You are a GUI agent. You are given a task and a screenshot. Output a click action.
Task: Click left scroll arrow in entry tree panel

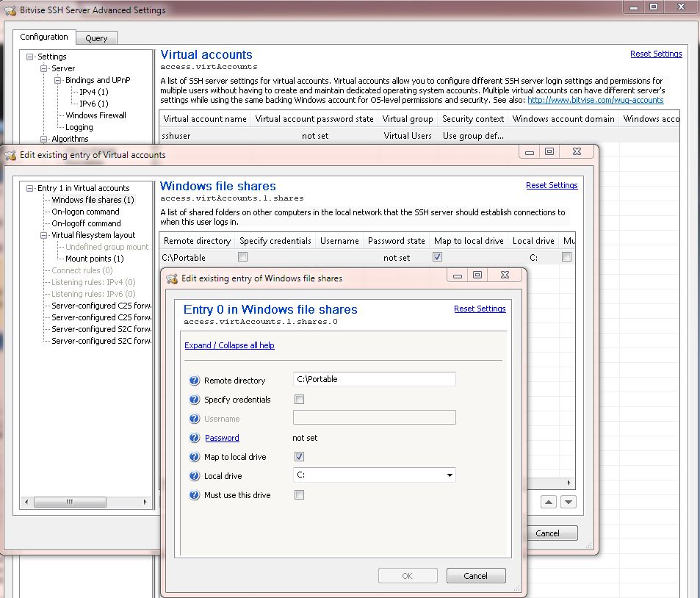(x=26, y=502)
